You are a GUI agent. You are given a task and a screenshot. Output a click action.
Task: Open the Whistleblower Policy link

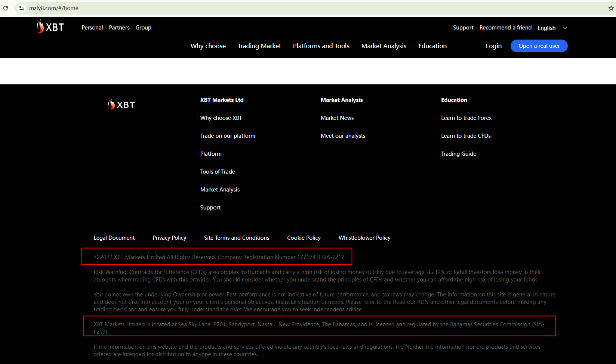click(364, 238)
